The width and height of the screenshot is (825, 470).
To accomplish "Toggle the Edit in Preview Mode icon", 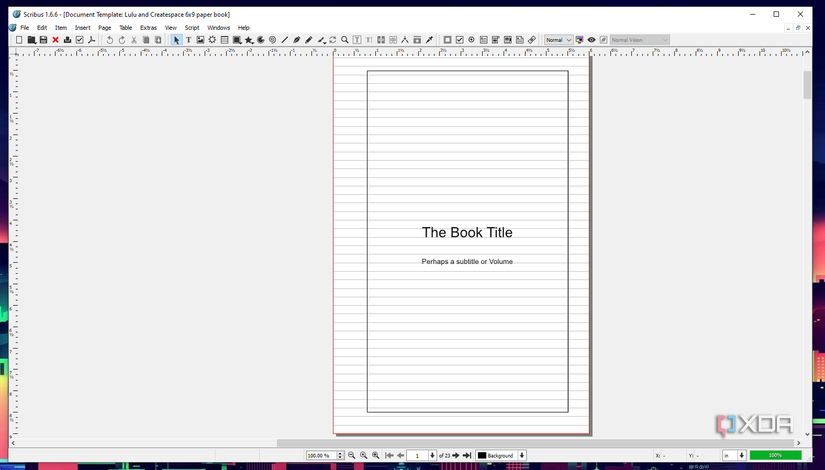I will click(603, 40).
